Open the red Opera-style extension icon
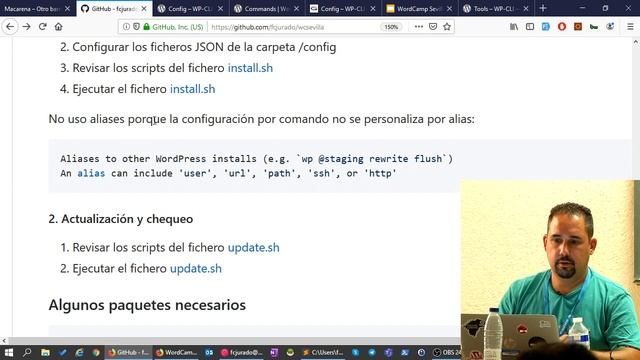Viewport: 640px width, 360px height. pos(562,27)
